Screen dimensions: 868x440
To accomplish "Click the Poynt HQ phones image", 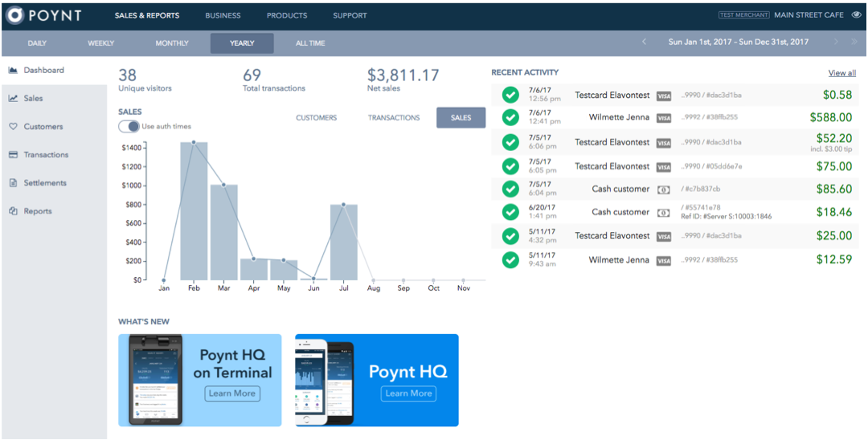I will 325,382.
